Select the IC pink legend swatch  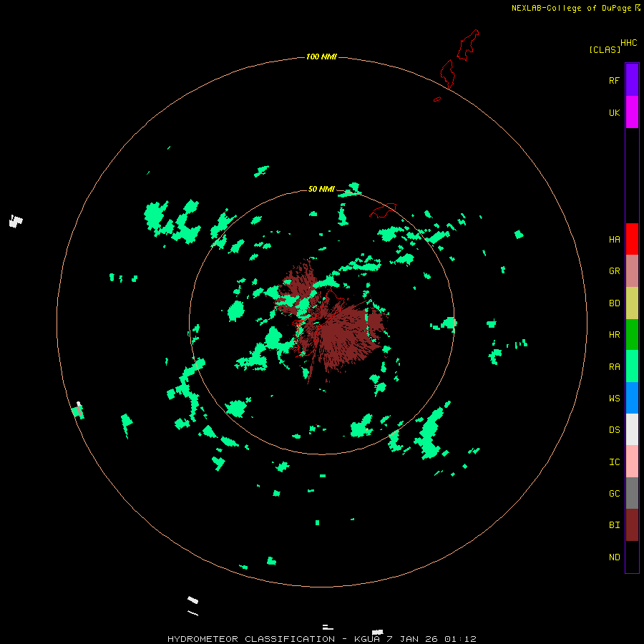click(632, 462)
